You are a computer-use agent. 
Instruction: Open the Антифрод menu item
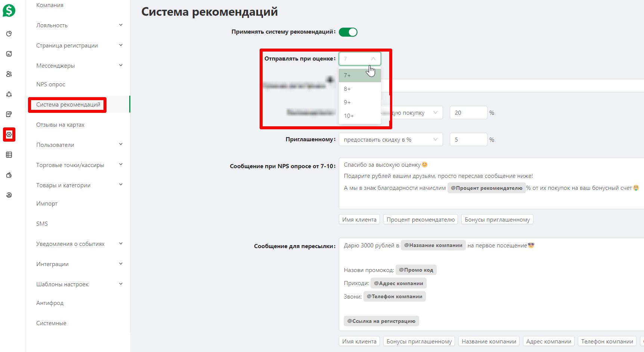(50, 303)
